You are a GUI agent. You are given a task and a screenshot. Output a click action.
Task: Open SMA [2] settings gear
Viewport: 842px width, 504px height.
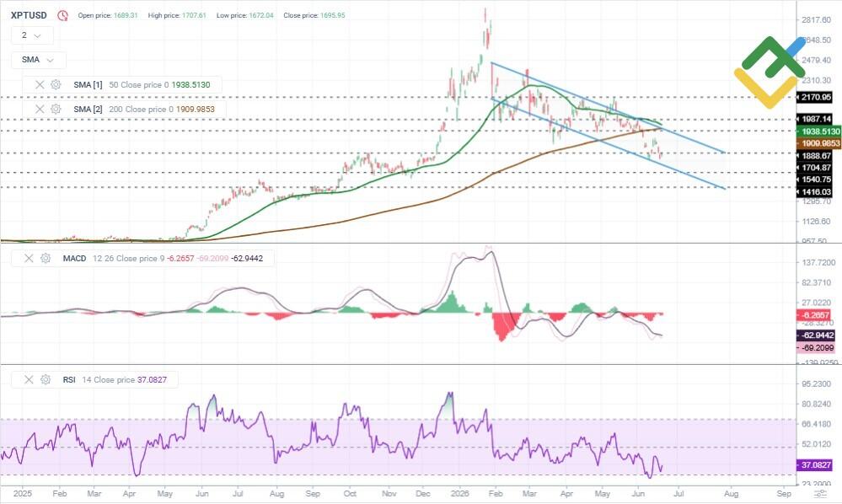(x=56, y=109)
